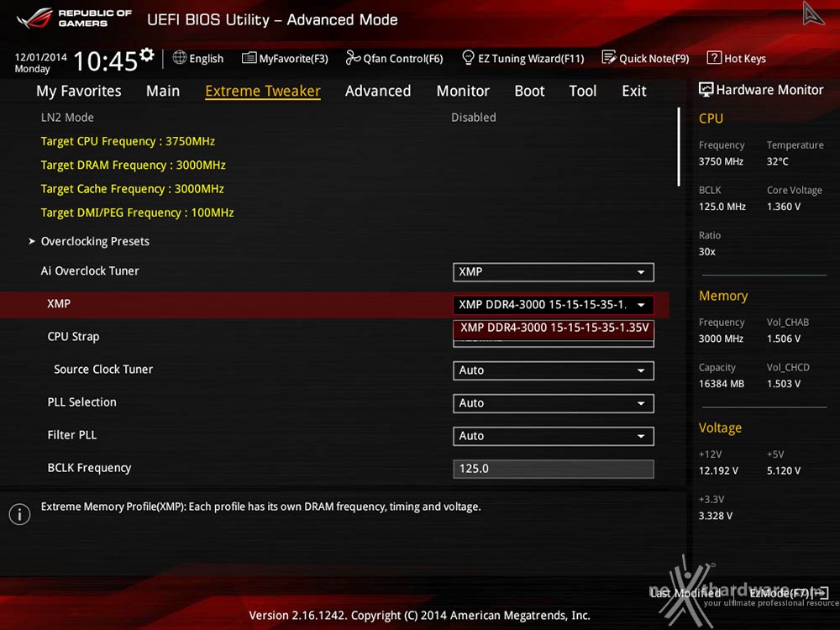Click the info icon beside the help text
Viewport: 840px width, 630px height.
coord(20,514)
